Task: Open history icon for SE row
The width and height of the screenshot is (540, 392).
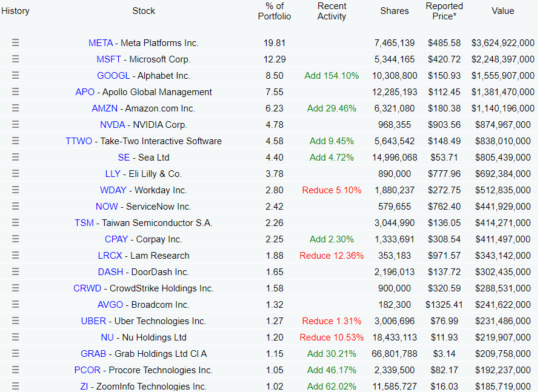Action: click(x=16, y=157)
